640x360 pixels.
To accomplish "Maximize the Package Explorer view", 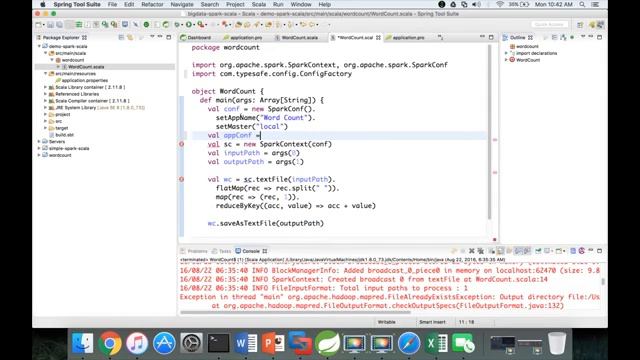I will point(169,38).
